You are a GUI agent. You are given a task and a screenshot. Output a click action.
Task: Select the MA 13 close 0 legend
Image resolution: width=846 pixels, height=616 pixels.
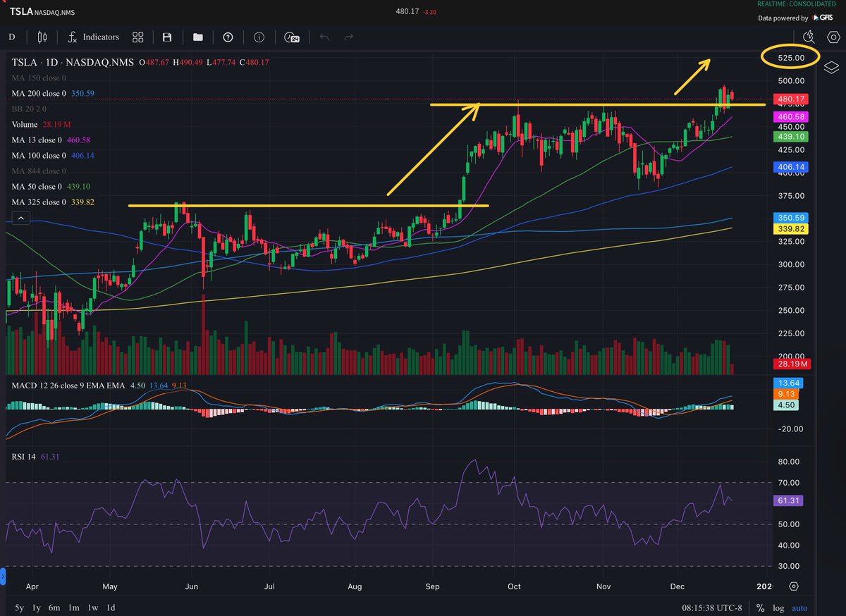point(51,140)
